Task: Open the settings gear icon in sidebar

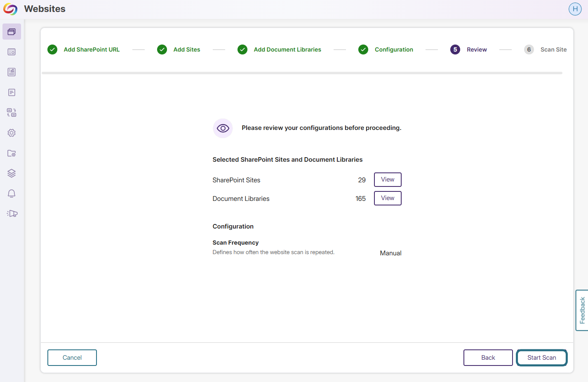Action: pyautogui.click(x=12, y=133)
